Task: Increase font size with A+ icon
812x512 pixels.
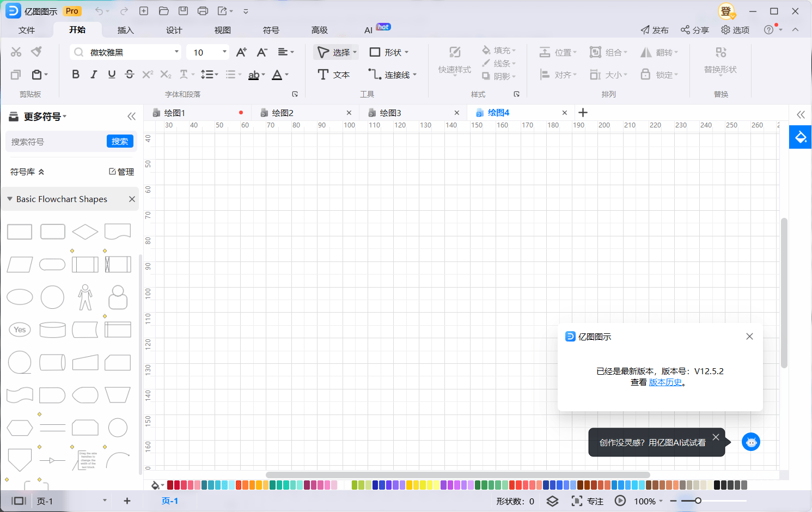Action: tap(241, 52)
